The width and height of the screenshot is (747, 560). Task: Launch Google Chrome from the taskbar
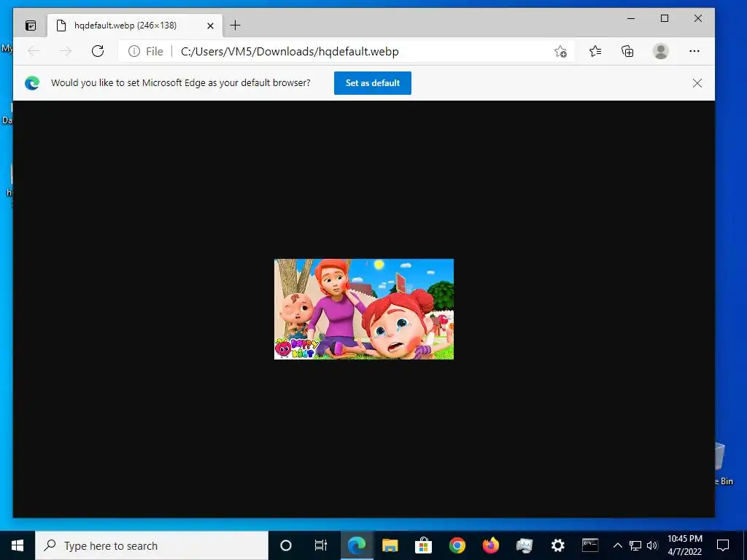457,545
